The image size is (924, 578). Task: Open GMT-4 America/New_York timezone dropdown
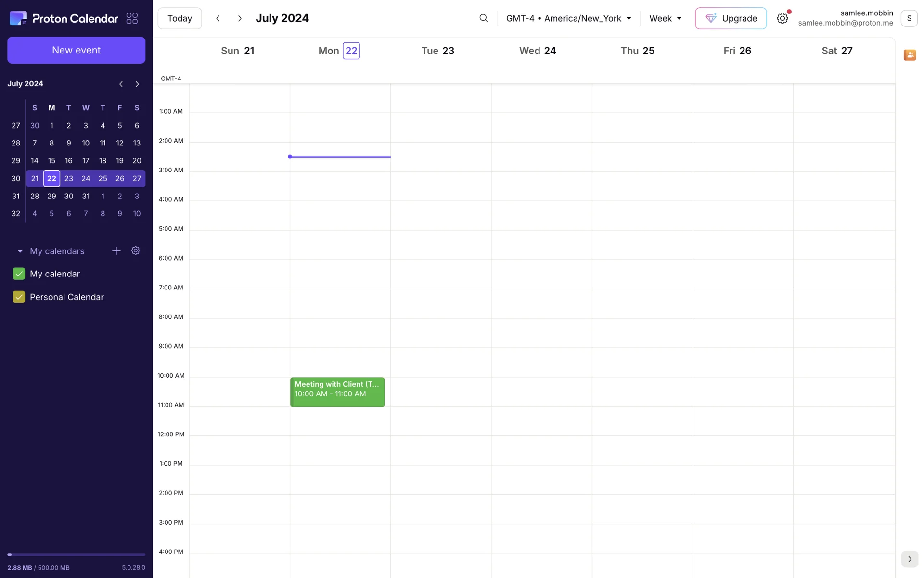pyautogui.click(x=568, y=18)
